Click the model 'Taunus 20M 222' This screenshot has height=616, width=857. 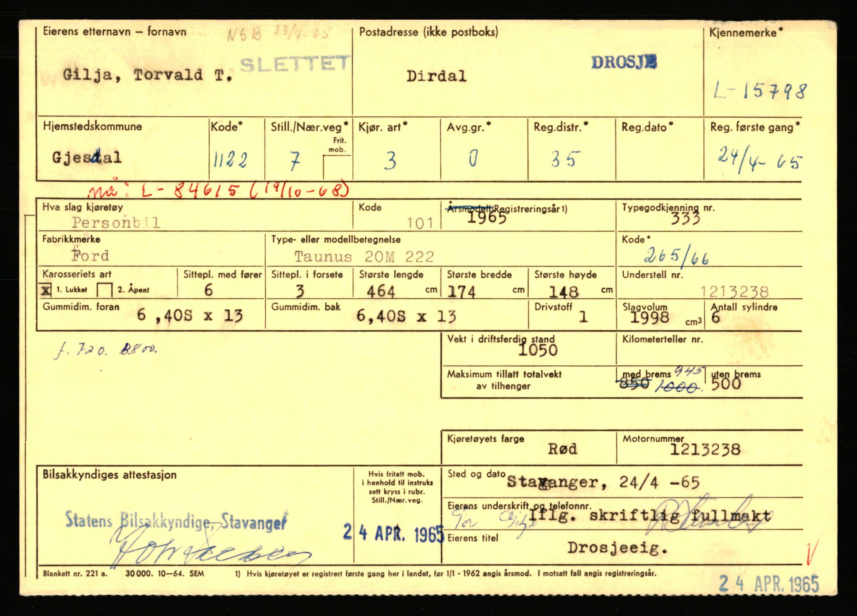coord(364,257)
